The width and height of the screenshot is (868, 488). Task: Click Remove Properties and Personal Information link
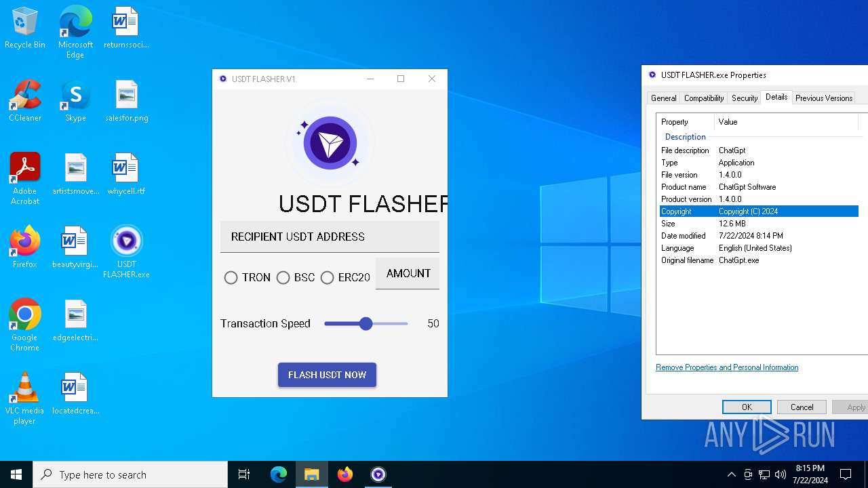pos(727,367)
